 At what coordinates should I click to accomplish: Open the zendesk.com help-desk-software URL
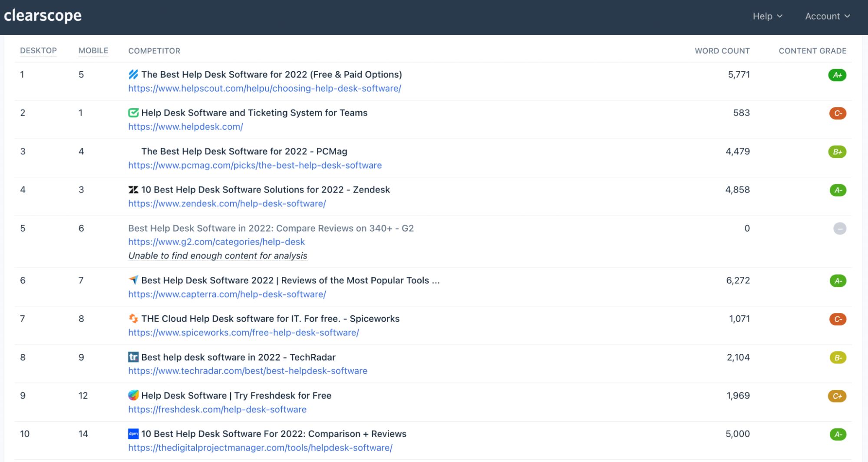click(227, 203)
